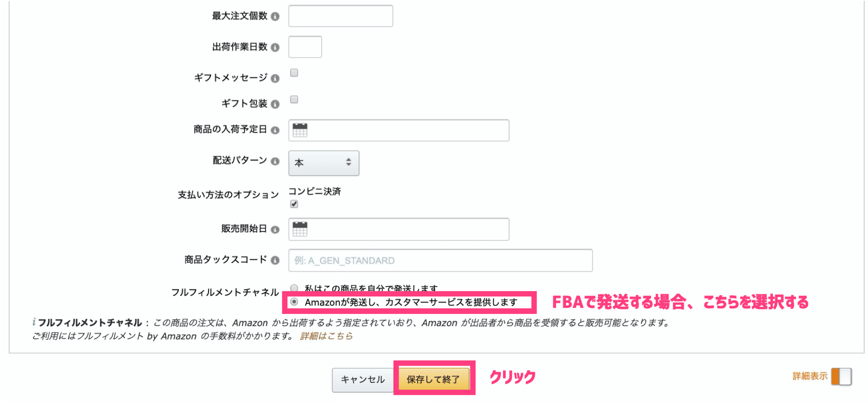The image size is (868, 402).
Task: Click info icon next to 配送パターン
Action: 275,161
